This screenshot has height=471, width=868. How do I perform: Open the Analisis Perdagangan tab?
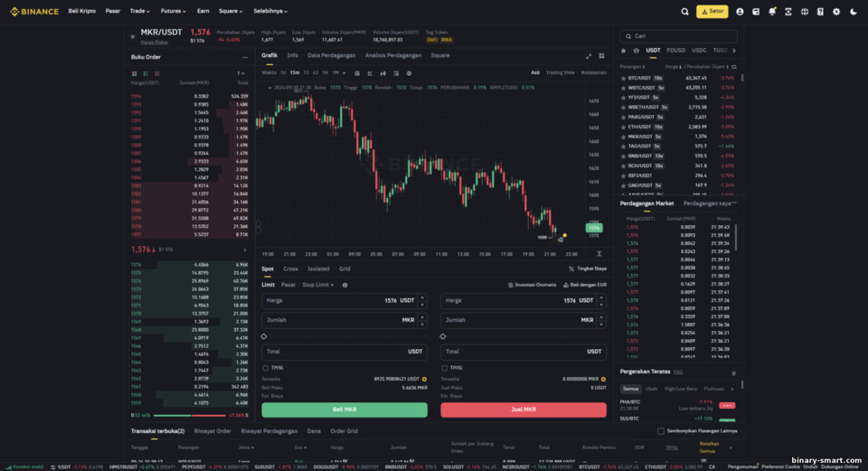click(393, 55)
